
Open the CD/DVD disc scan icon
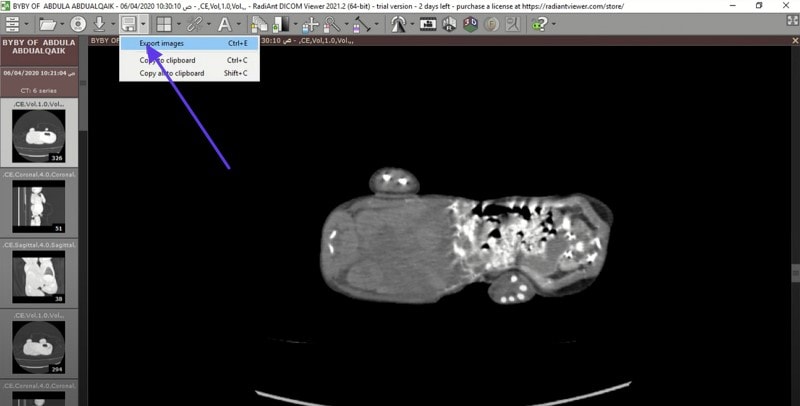click(78, 24)
